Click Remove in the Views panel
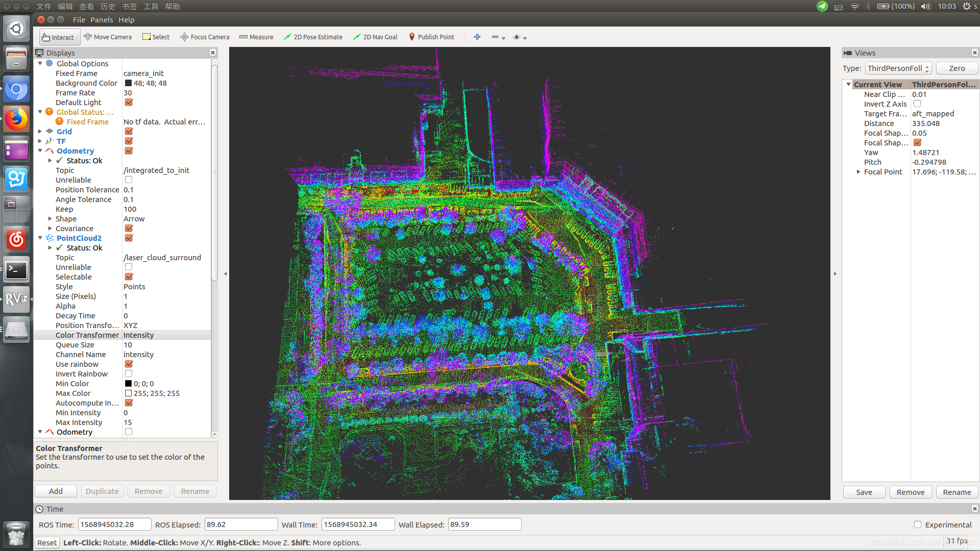Viewport: 980px width, 551px height. pos(911,492)
